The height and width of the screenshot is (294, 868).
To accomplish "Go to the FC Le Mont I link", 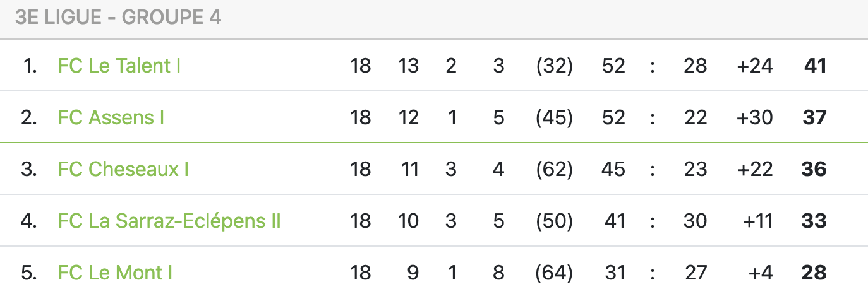I will 115,273.
